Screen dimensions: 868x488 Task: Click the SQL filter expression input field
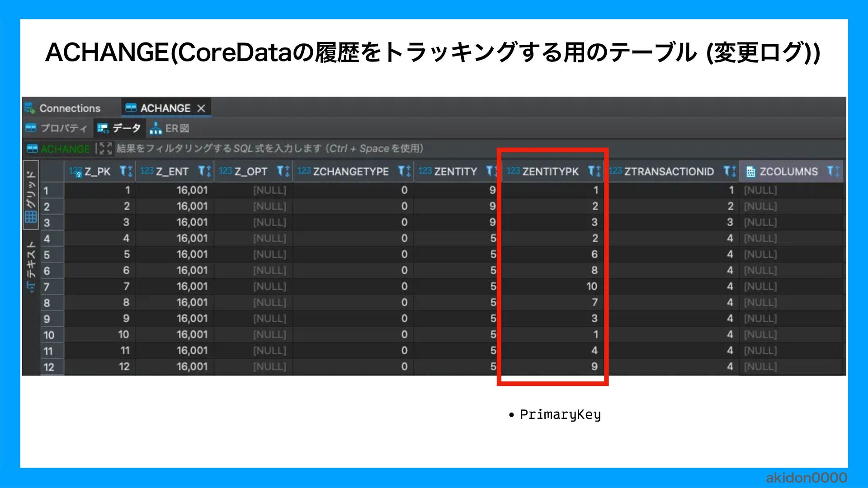point(270,149)
